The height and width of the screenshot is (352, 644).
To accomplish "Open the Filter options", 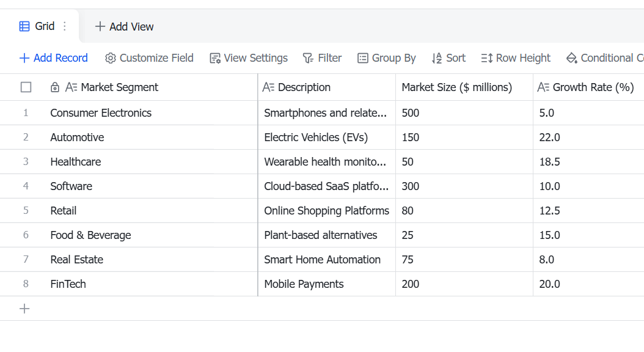I will coord(322,58).
